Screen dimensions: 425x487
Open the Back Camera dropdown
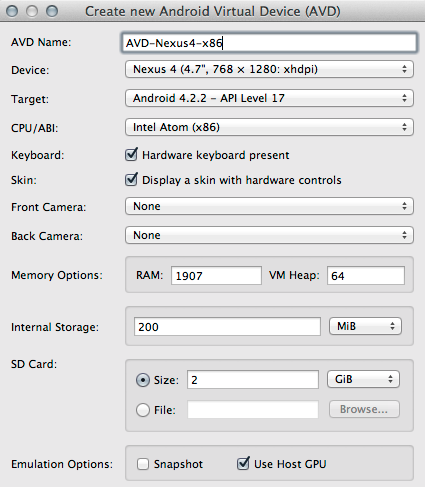[269, 235]
